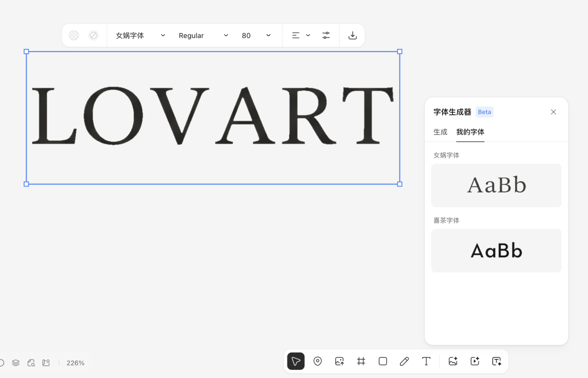The height and width of the screenshot is (378, 588).
Task: Activate the pencil drawing tool
Action: tap(404, 361)
